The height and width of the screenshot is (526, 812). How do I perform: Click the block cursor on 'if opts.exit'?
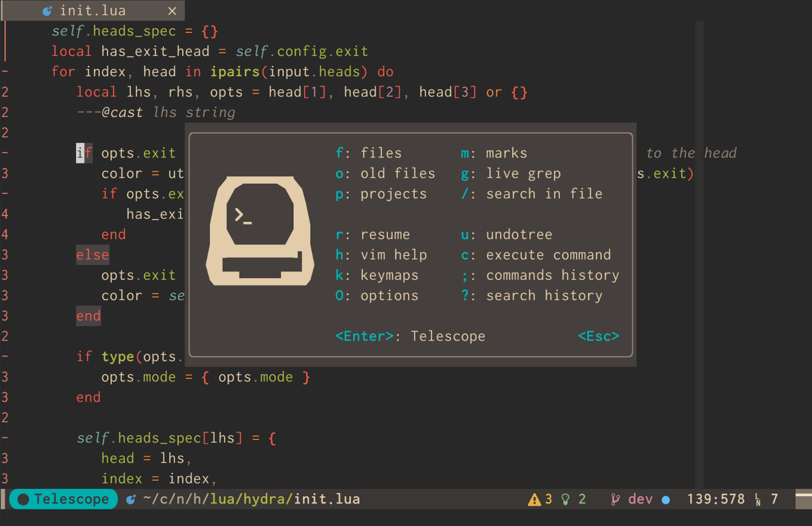tap(80, 153)
